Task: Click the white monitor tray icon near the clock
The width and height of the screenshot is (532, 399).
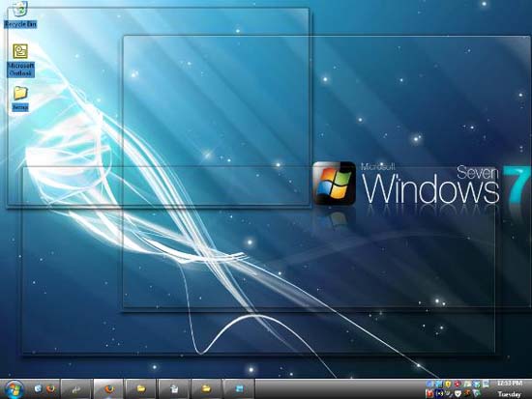Action: click(x=486, y=384)
